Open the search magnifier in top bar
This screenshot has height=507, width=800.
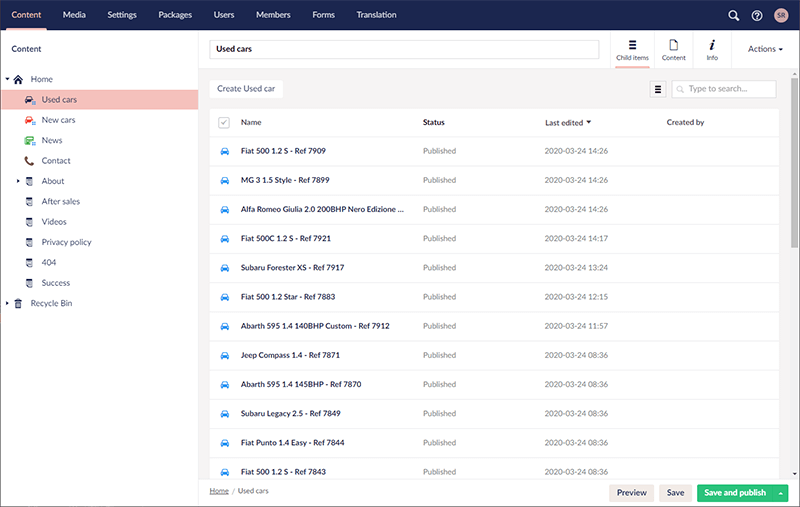(733, 15)
